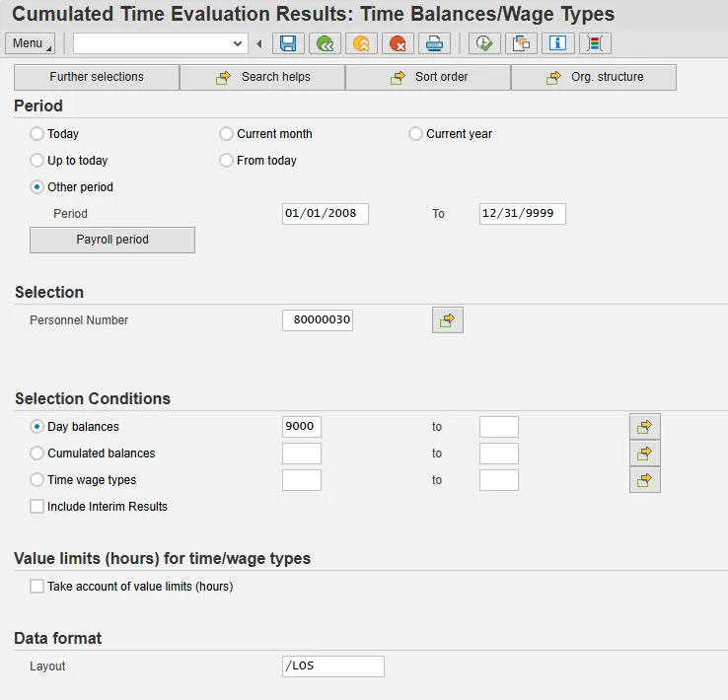Collapse the command field with the triangle arrow
Screen dimensions: 728x700
(x=259, y=43)
